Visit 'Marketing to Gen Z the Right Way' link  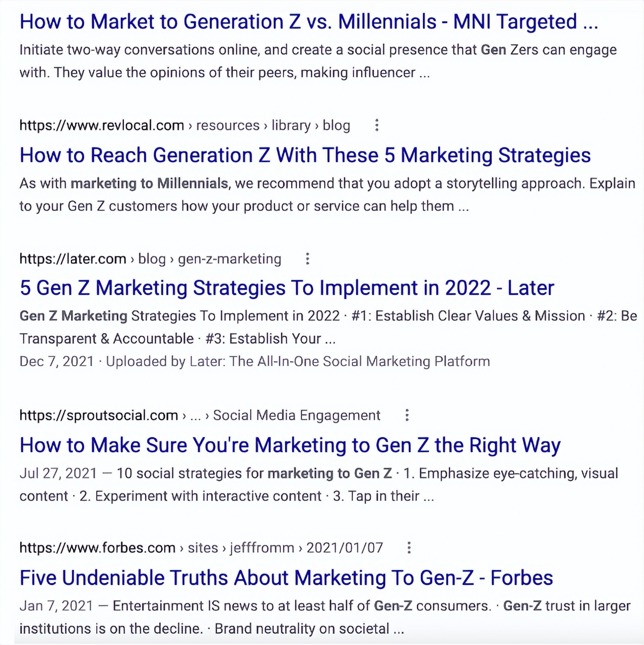click(x=290, y=445)
